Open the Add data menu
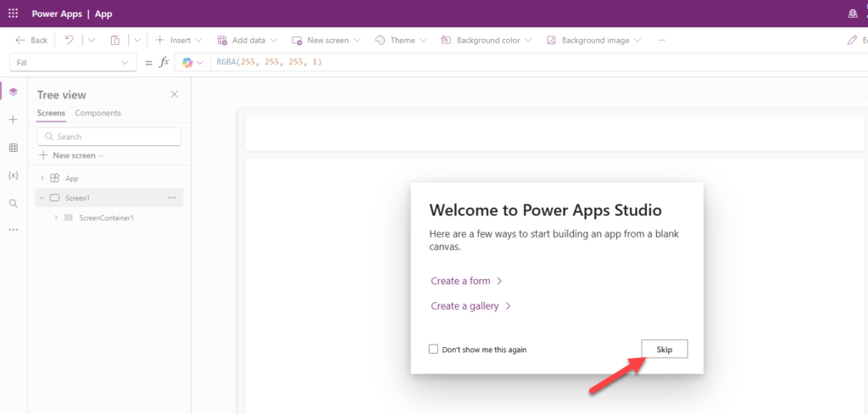The width and height of the screenshot is (868, 414). point(247,41)
